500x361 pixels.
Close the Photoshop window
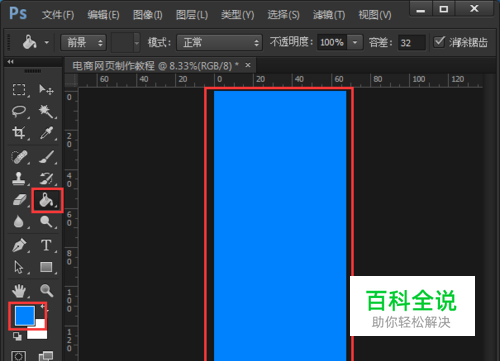click(474, 9)
